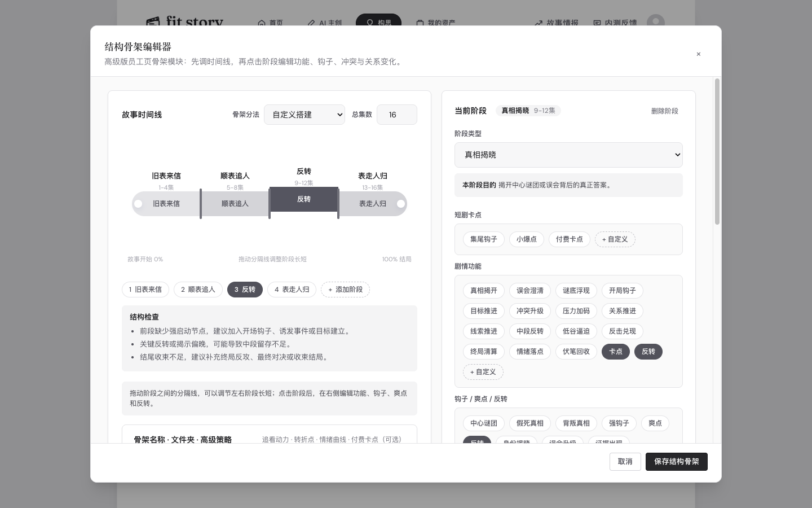Toggle 强钩子 chip
This screenshot has height=508, width=812.
(619, 423)
